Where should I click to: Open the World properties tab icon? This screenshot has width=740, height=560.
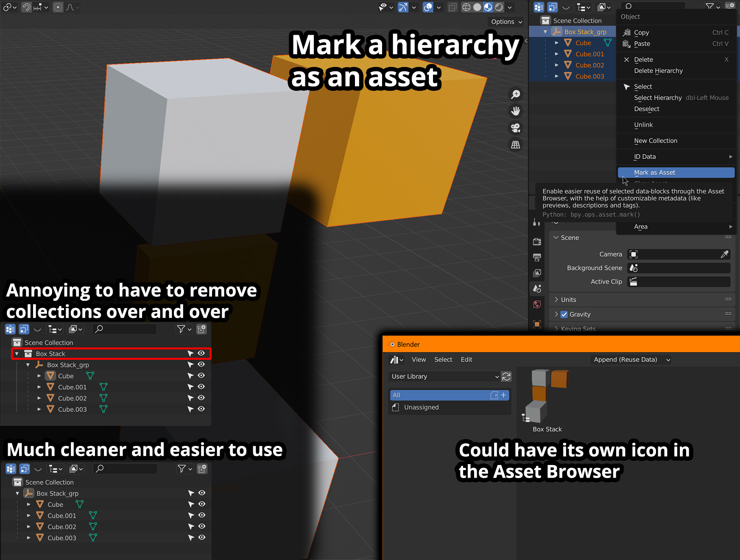[537, 304]
